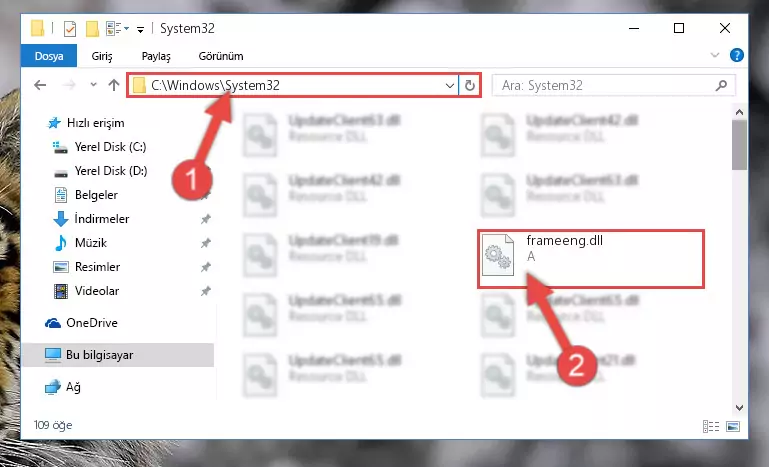Go up one folder level arrow
This screenshot has width=769, height=467.
[x=114, y=85]
